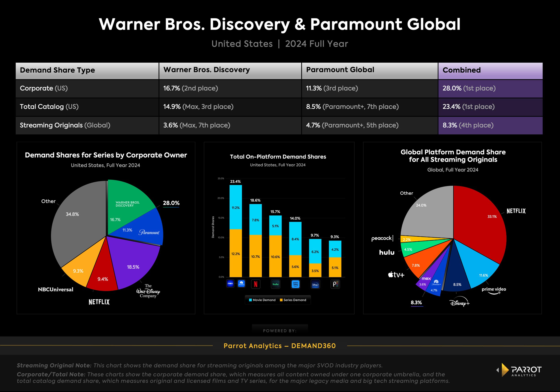
Task: Click the 14.9% (Max, 3rd place) cell
Action: click(x=230, y=107)
